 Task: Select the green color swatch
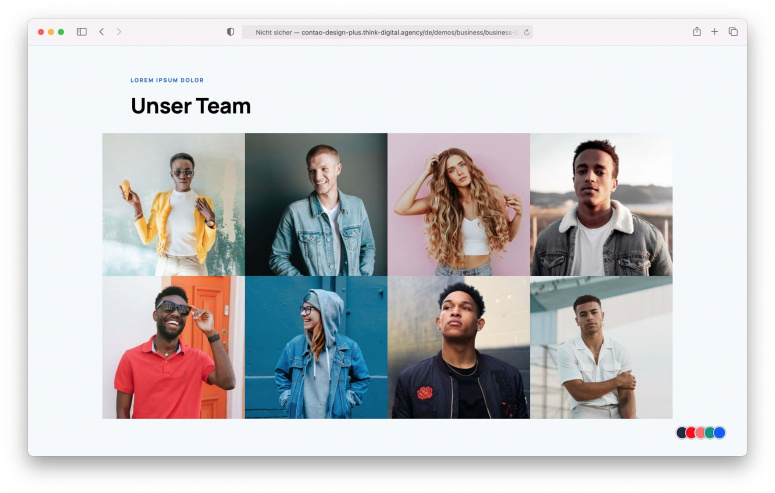coord(710,432)
